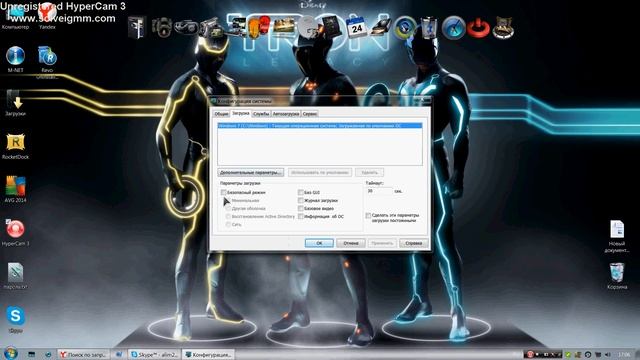
Task: Switch to the Сервис tab
Action: pos(310,114)
